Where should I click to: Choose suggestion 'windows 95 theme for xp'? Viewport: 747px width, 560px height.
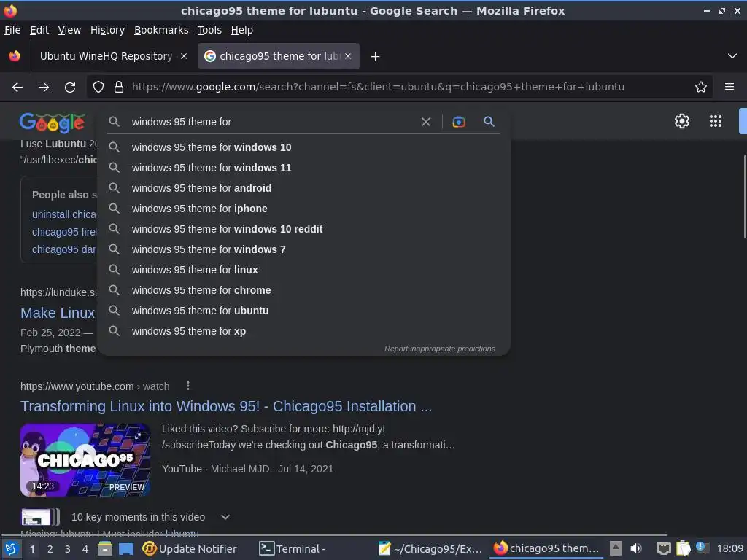[x=303, y=332]
